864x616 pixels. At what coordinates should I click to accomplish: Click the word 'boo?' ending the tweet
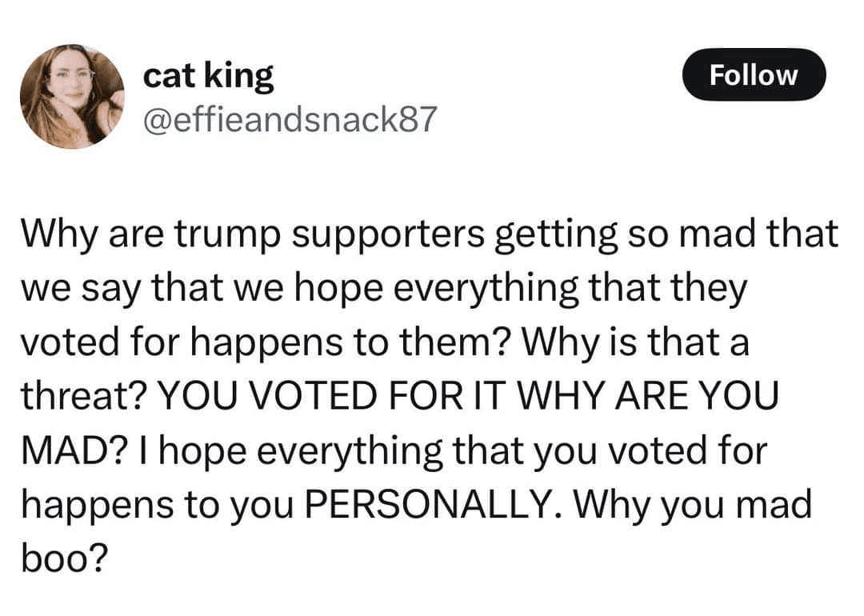[x=63, y=557]
